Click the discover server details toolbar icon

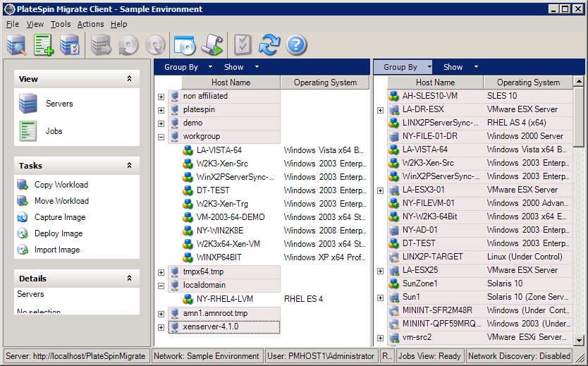17,45
